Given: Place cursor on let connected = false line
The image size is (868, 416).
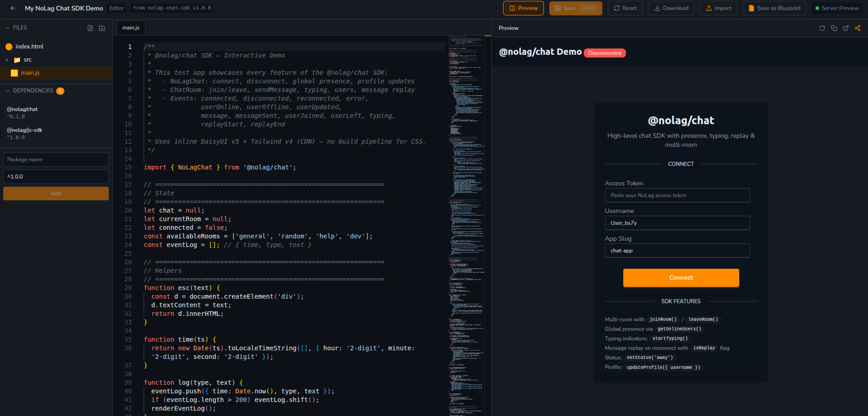Looking at the screenshot, I should [185, 227].
